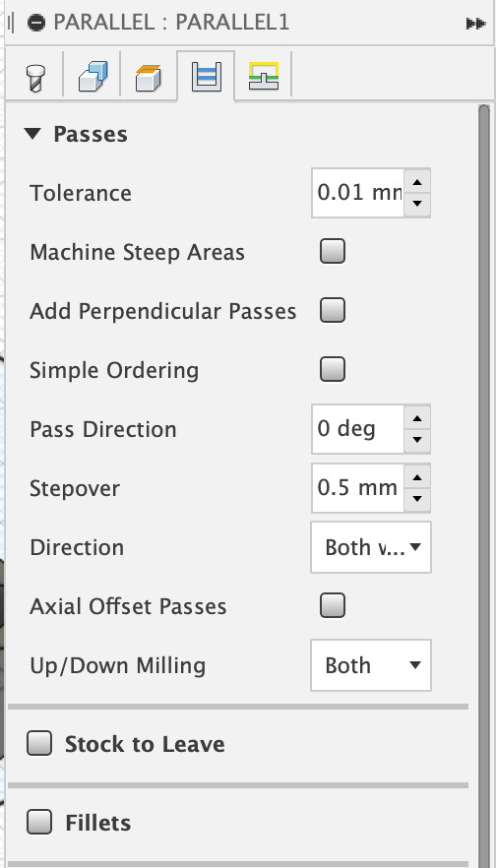496x868 pixels.
Task: Collapse the Passes section triangle
Action: pyautogui.click(x=33, y=134)
